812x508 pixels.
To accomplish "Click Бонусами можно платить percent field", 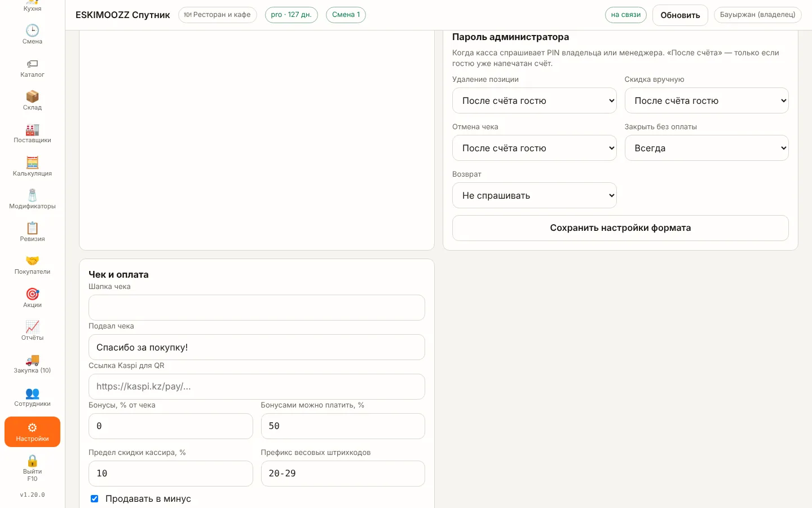I will [x=343, y=426].
